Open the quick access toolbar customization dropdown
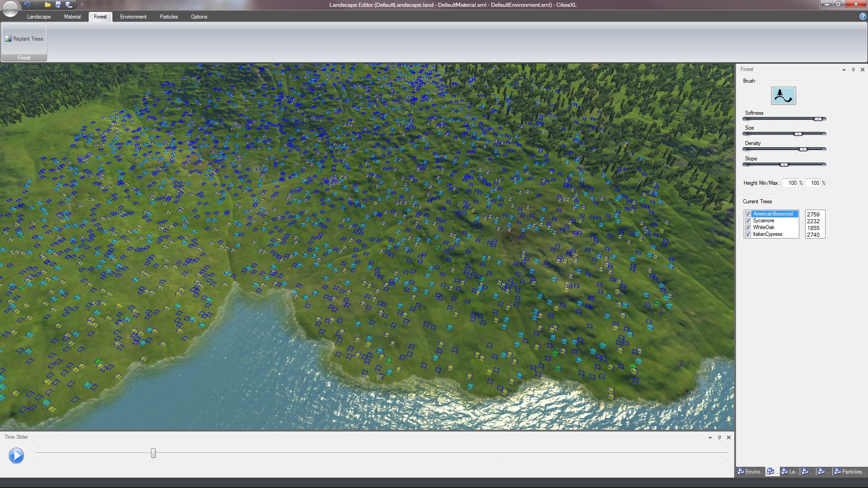Image resolution: width=868 pixels, height=488 pixels. (82, 5)
